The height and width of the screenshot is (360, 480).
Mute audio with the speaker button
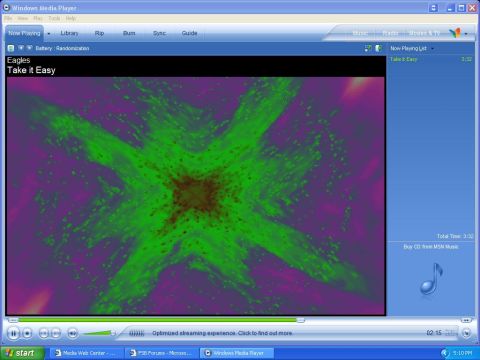click(x=72, y=333)
